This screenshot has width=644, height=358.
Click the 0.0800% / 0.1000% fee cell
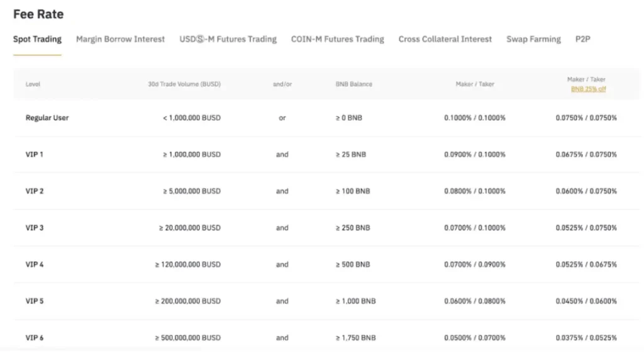(x=475, y=191)
